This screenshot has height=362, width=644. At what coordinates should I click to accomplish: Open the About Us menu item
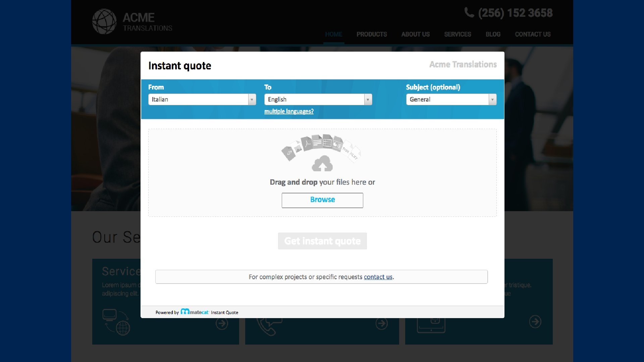415,34
